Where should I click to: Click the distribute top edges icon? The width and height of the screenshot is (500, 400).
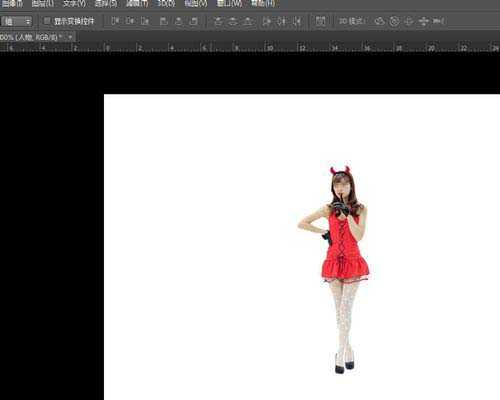coord(218,21)
